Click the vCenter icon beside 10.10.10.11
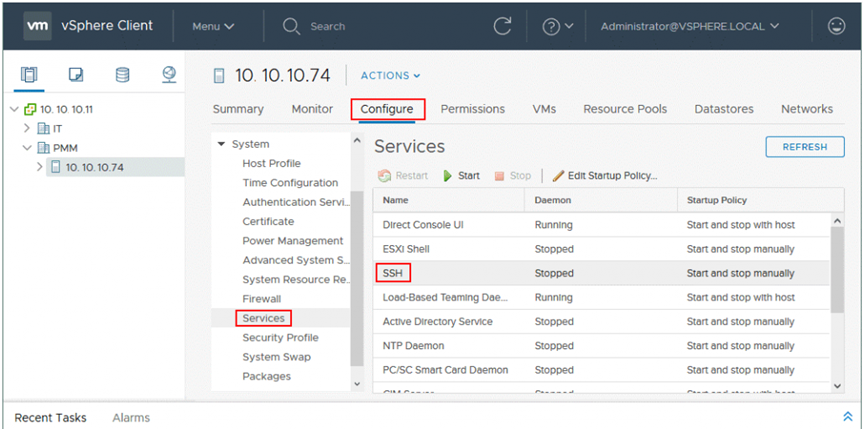This screenshot has width=865, height=429. (x=30, y=109)
